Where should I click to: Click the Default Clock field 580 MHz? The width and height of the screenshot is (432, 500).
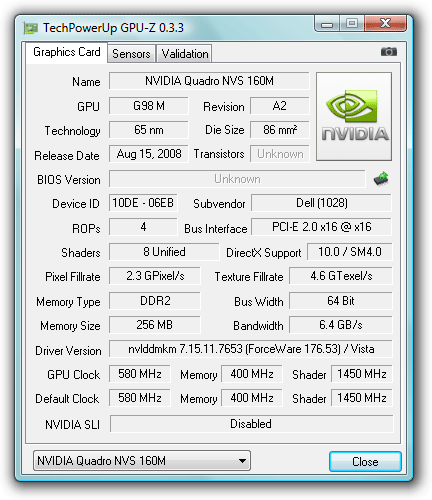point(140,398)
